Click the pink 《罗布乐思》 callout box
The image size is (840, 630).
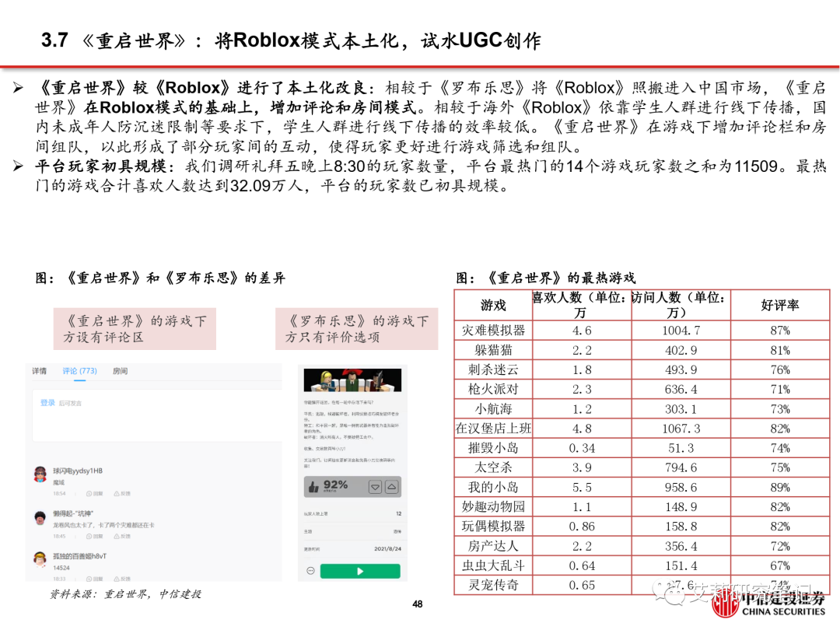pyautogui.click(x=357, y=329)
